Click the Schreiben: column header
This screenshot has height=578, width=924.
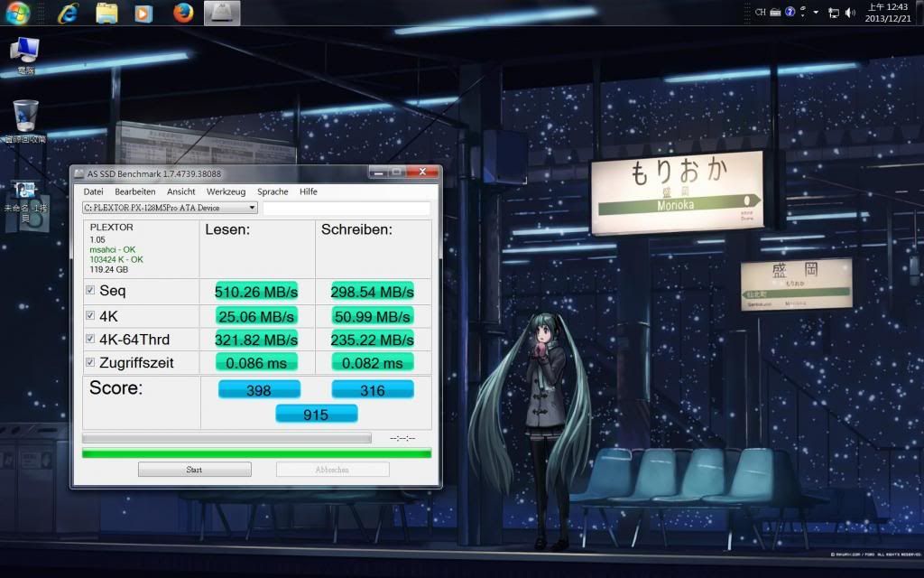pyautogui.click(x=356, y=229)
